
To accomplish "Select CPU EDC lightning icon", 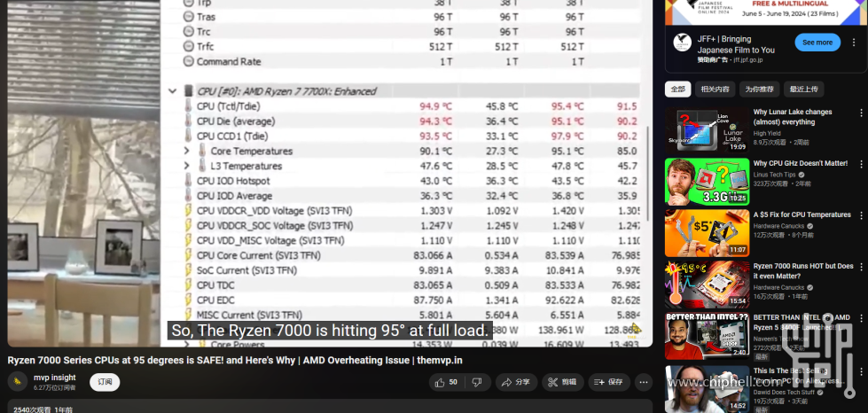I will (189, 300).
